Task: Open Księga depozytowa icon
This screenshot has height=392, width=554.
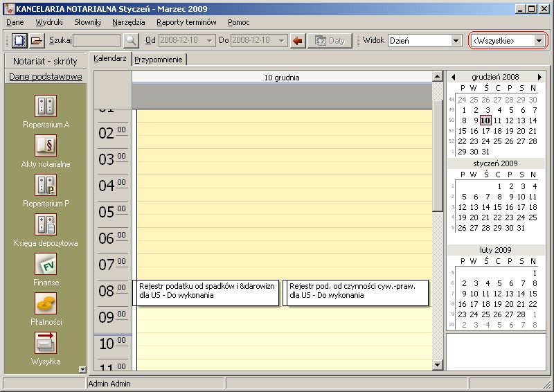Action: tap(46, 225)
